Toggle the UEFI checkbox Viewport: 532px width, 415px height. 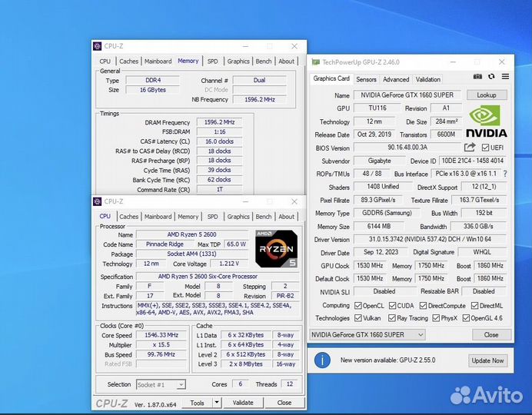(x=485, y=148)
